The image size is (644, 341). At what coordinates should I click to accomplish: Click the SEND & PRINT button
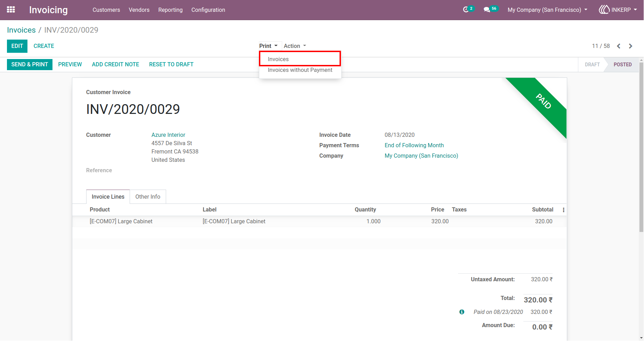pyautogui.click(x=30, y=64)
